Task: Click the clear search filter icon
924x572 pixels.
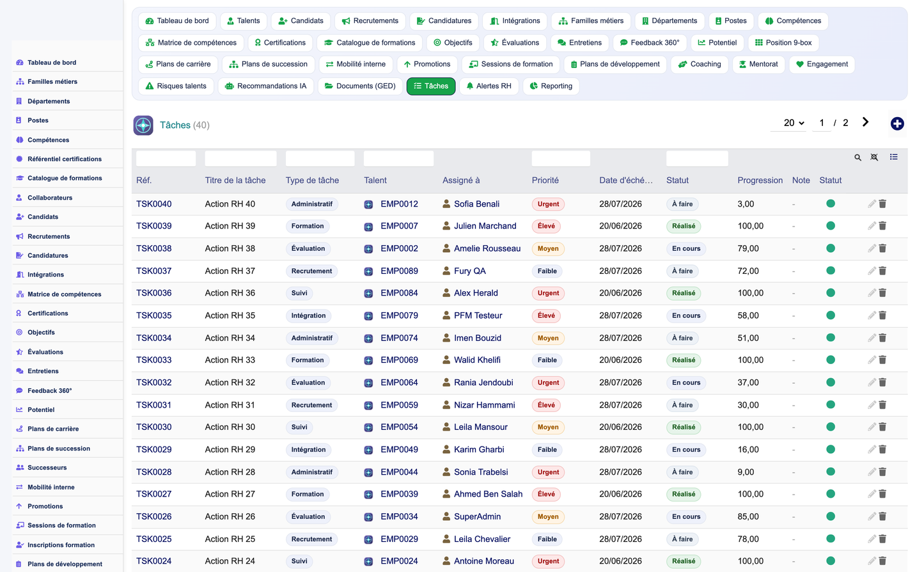Action: (874, 157)
